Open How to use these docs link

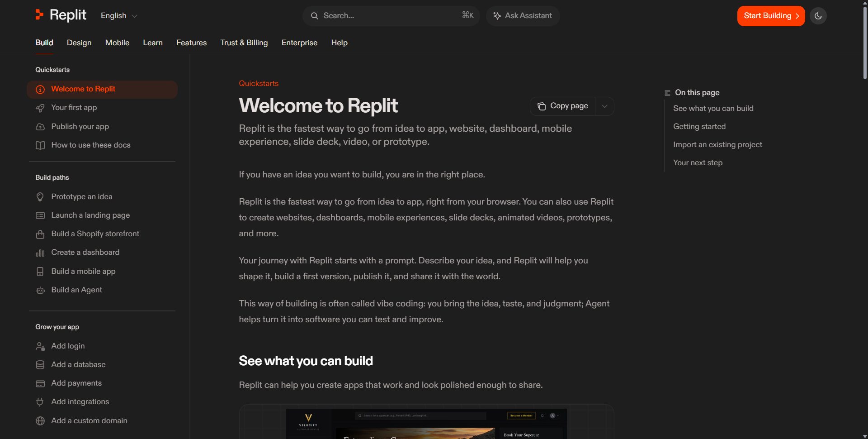pos(91,145)
